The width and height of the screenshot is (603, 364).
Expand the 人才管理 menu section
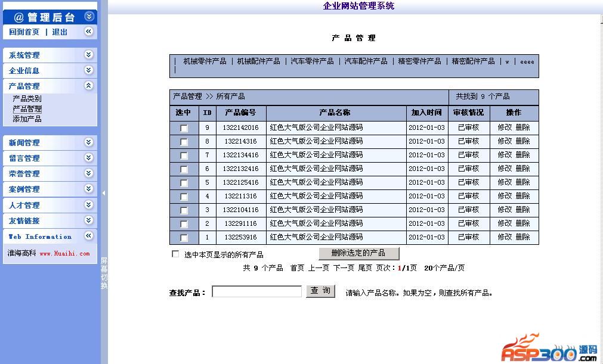pyautogui.click(x=89, y=205)
